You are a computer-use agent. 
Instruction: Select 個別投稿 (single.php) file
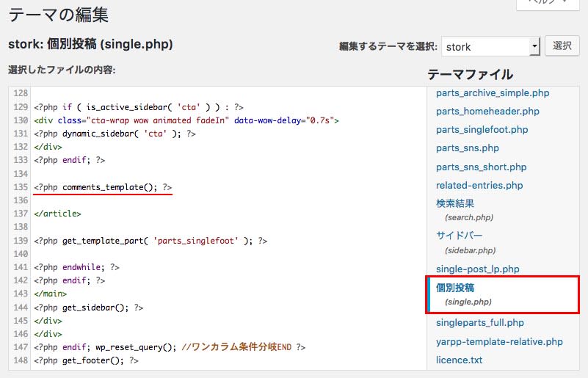point(503,295)
